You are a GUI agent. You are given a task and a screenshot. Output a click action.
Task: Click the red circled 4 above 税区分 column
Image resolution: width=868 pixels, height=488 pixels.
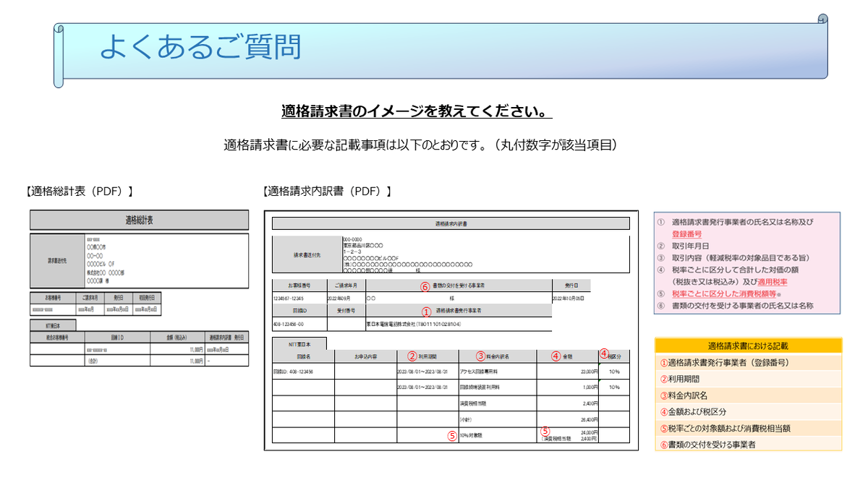[604, 353]
